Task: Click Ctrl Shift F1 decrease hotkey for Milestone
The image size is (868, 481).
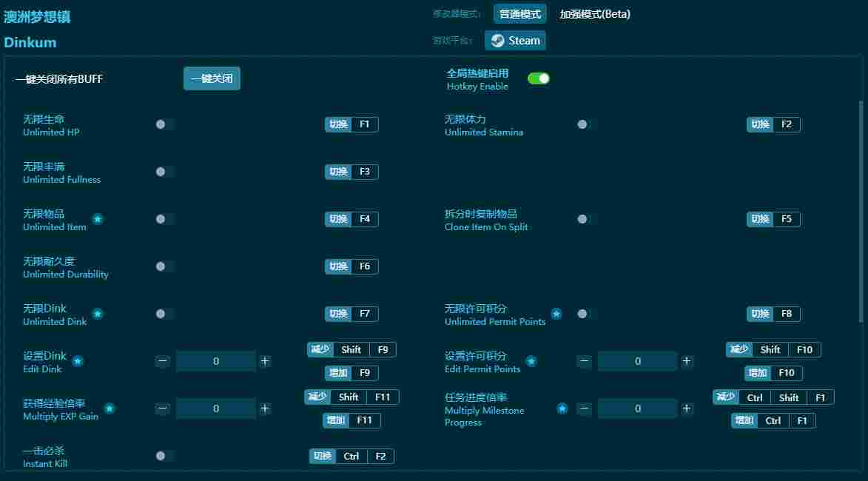Action: point(773,397)
